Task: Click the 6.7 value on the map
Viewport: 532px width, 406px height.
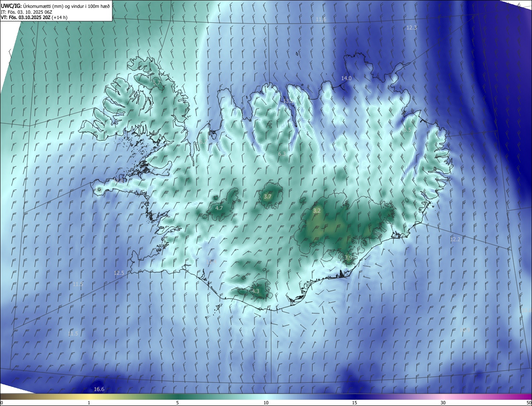Action: [x=202, y=142]
